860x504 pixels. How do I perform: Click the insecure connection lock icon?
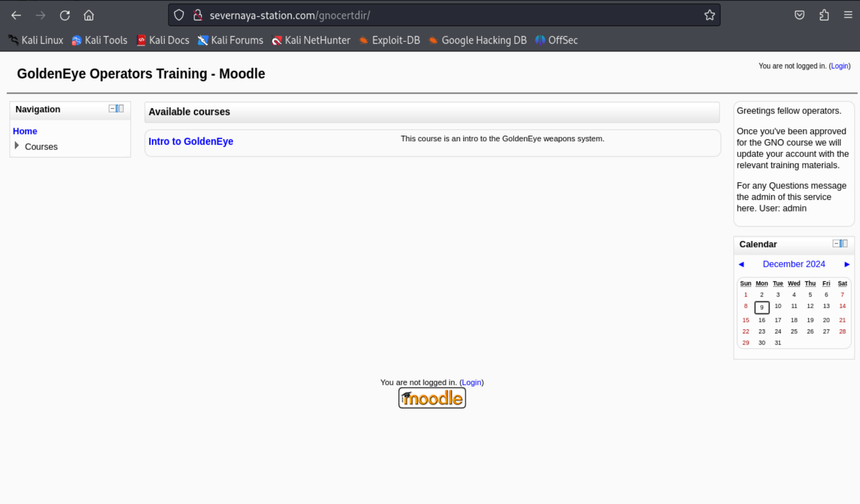pos(198,15)
